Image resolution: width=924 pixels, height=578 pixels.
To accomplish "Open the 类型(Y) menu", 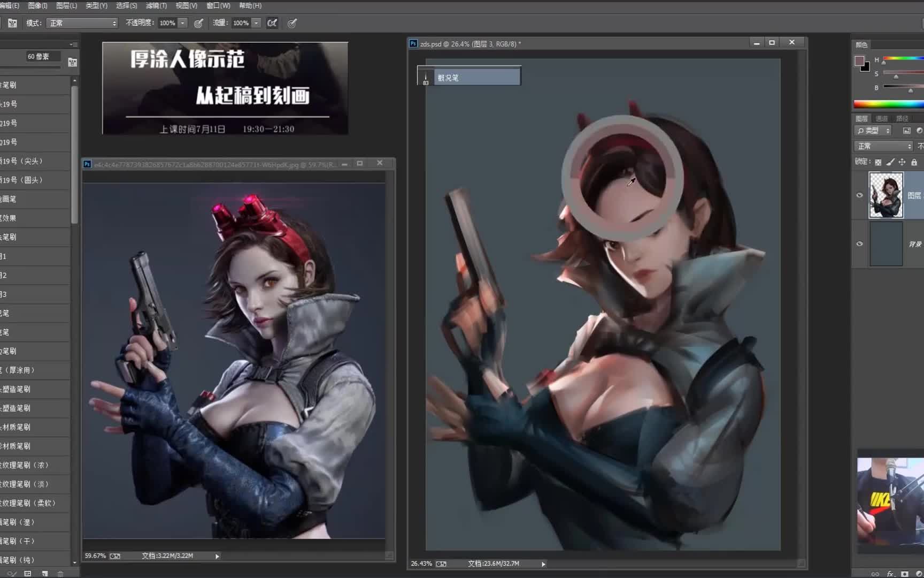I will click(97, 5).
